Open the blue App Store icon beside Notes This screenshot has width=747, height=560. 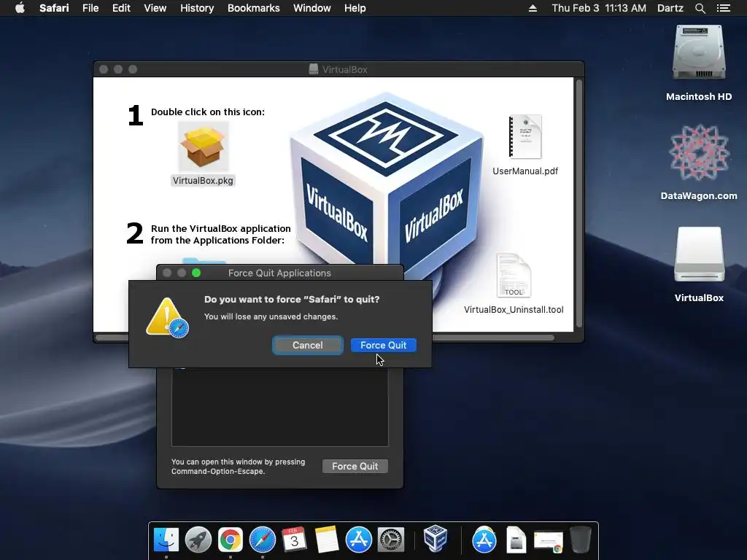pos(358,540)
